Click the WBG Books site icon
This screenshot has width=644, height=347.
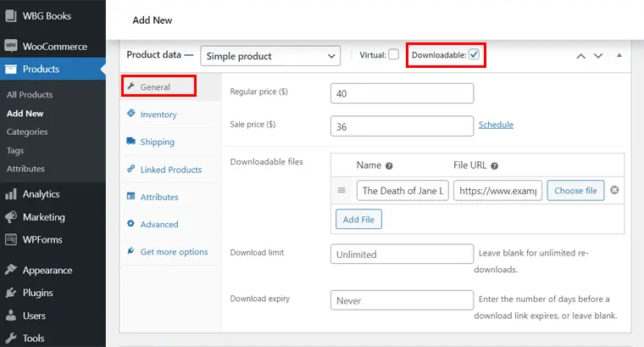pos(11,15)
